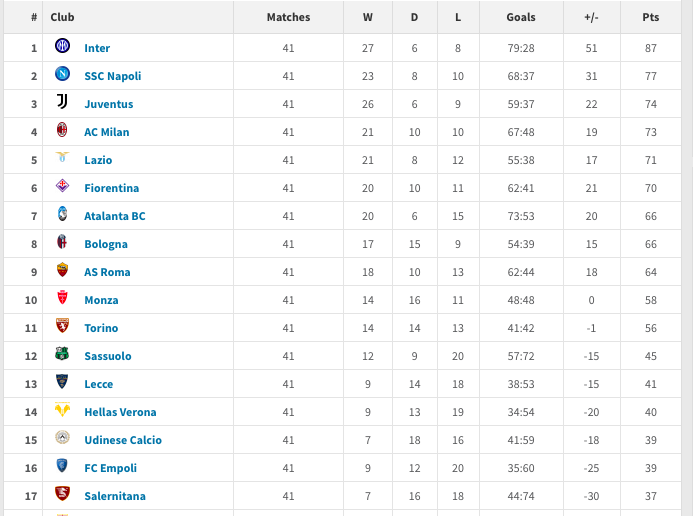693x516 pixels.
Task: Click the Juventus club logo
Action: pyautogui.click(x=62, y=103)
